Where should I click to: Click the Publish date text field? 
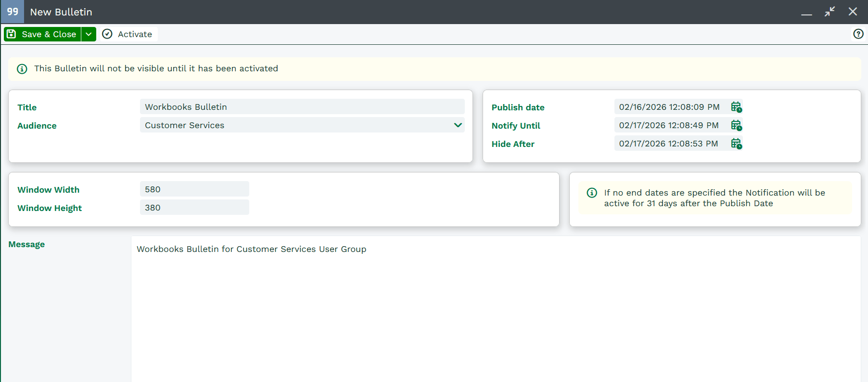coord(670,107)
